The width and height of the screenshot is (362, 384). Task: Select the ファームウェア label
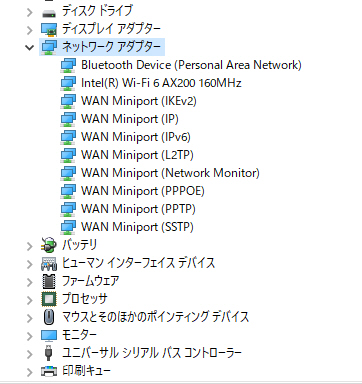(90, 281)
